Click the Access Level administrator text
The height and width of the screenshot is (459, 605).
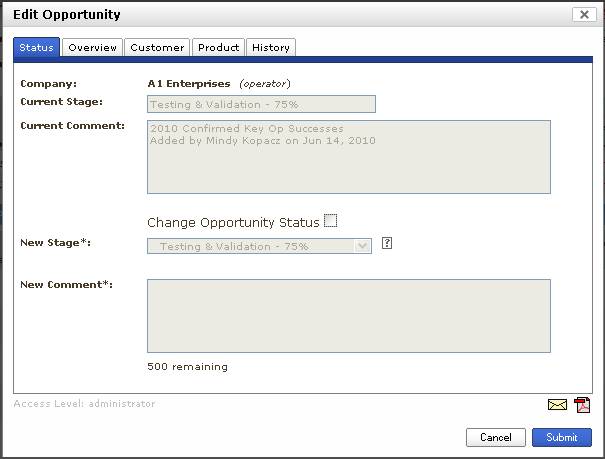tap(84, 404)
